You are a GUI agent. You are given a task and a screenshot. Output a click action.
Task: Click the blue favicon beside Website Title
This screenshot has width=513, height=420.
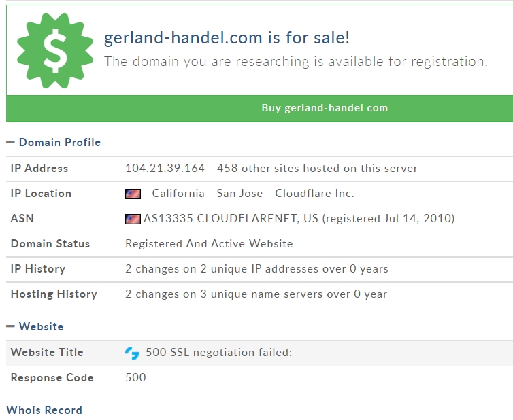132,353
